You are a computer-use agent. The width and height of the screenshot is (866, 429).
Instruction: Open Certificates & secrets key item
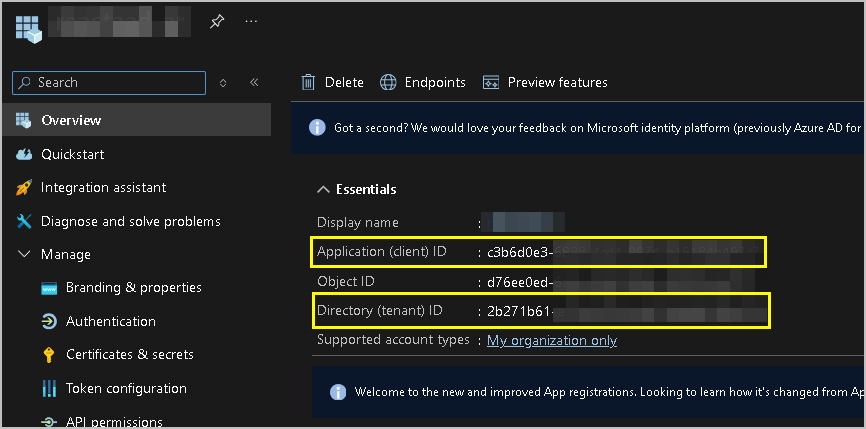[129, 354]
